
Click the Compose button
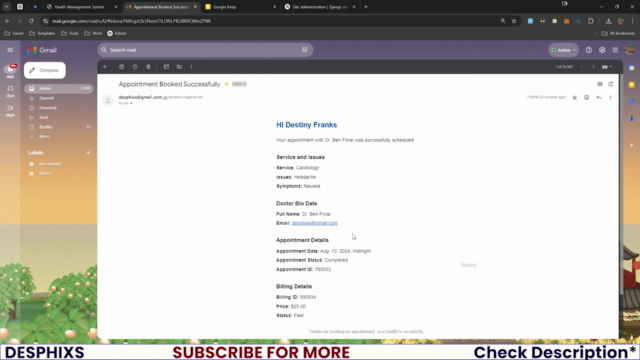(44, 70)
